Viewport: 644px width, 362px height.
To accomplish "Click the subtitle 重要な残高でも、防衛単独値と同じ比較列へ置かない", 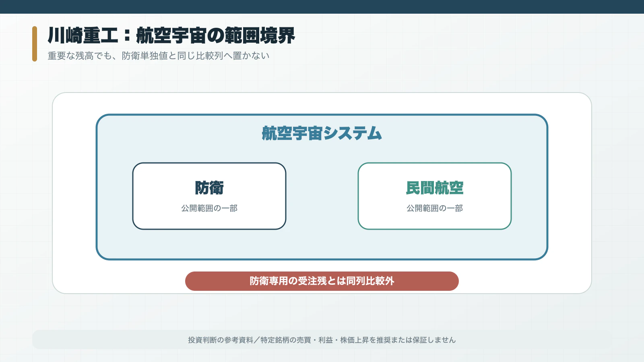I will (x=159, y=56).
